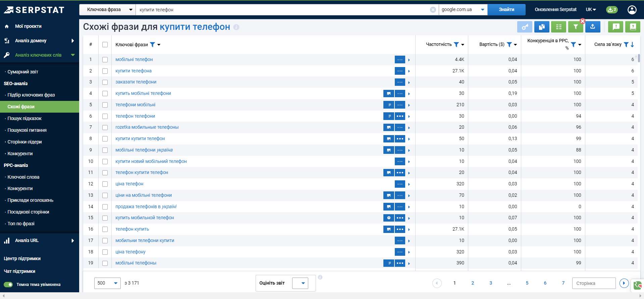Check the box for ціна телефон row
This screenshot has height=299, width=644.
pos(105,184)
